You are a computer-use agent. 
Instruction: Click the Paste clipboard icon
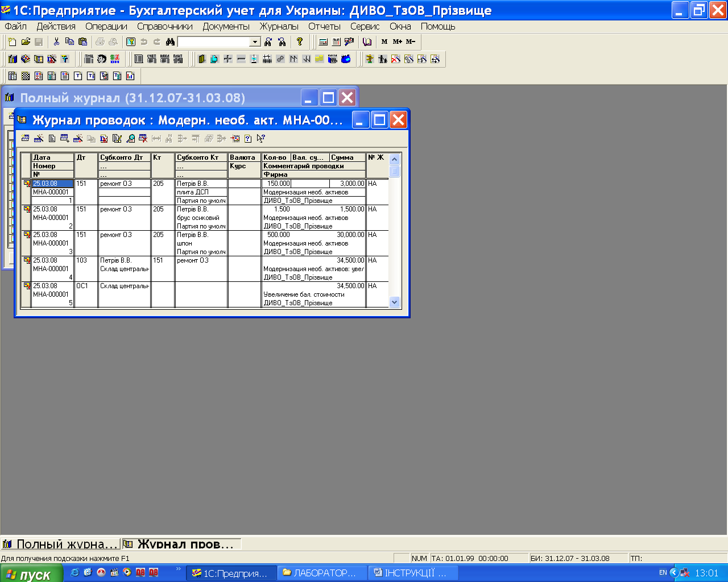point(82,41)
